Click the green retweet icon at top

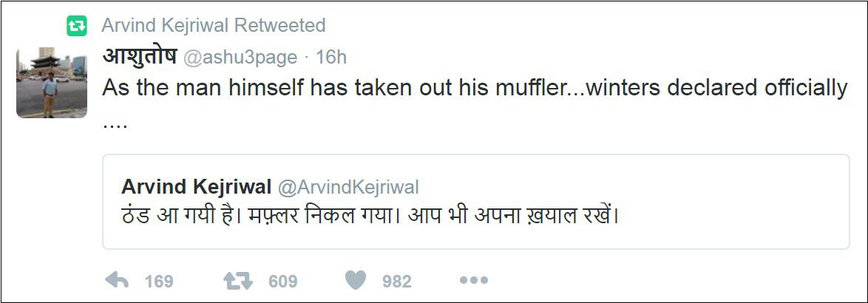click(x=77, y=26)
